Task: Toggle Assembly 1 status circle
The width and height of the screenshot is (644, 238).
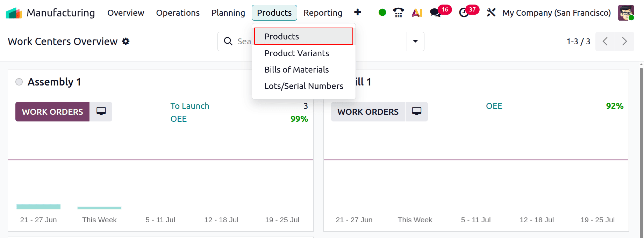Action: point(19,82)
